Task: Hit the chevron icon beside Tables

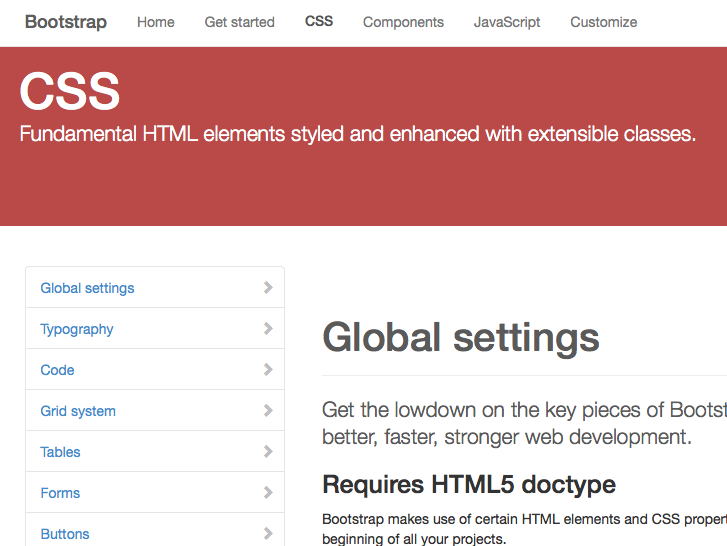Action: point(268,451)
